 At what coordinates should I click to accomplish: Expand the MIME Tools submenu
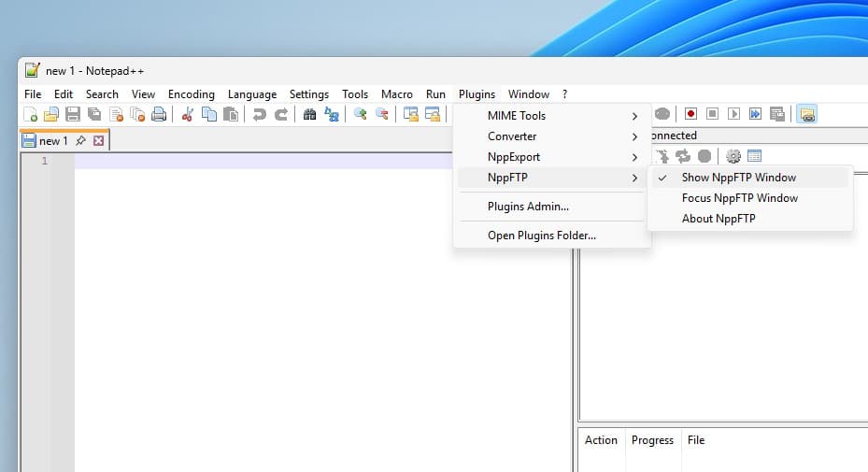pyautogui.click(x=551, y=116)
